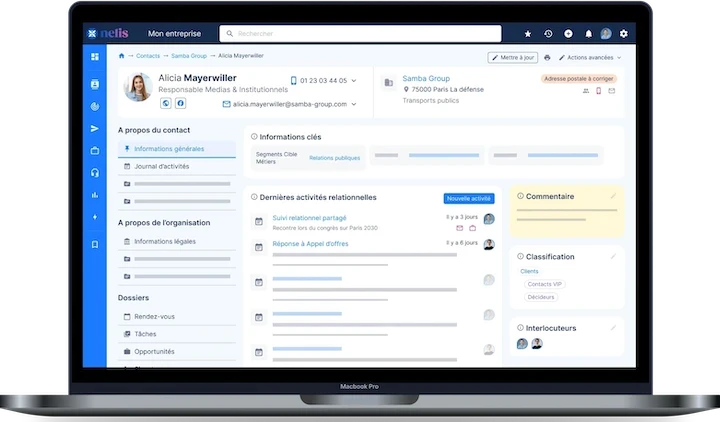Open bar chart statistics icon in sidebar
The image size is (720, 422).
(95, 195)
